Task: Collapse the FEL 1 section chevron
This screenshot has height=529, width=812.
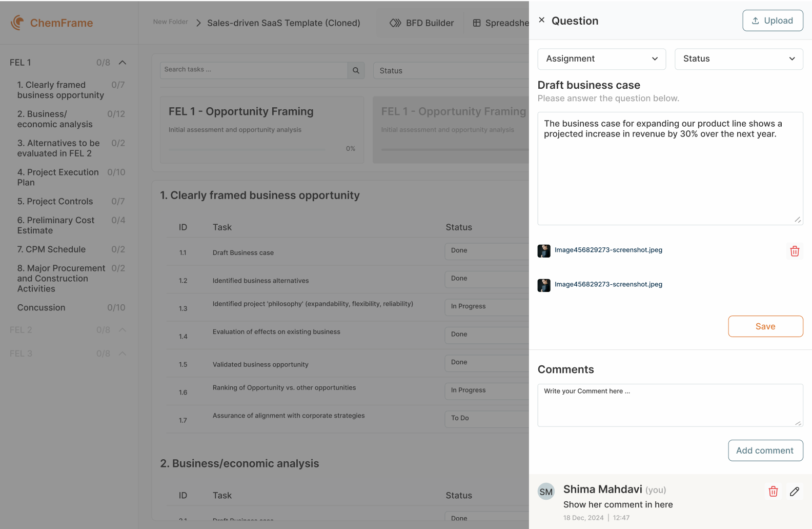Action: point(123,63)
